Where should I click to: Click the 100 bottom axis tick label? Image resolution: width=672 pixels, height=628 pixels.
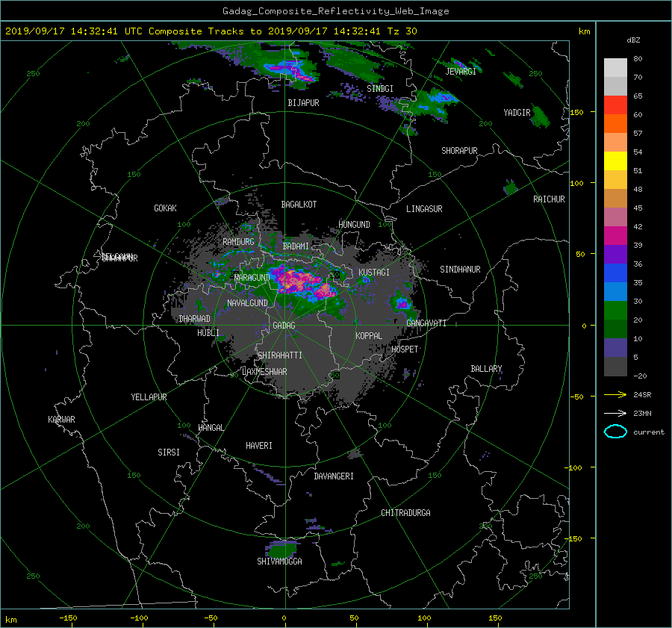pos(424,618)
